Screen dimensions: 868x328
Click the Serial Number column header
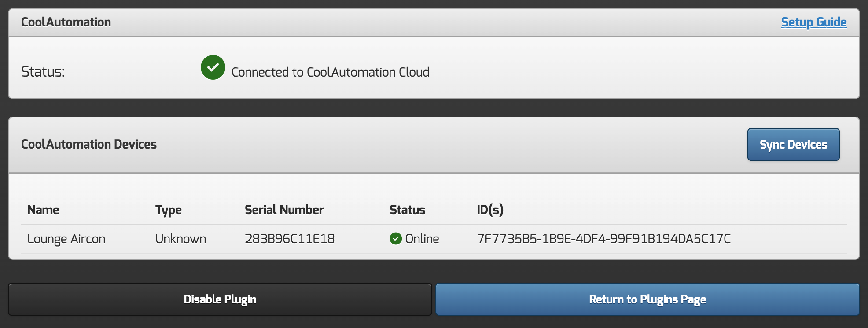click(x=284, y=210)
